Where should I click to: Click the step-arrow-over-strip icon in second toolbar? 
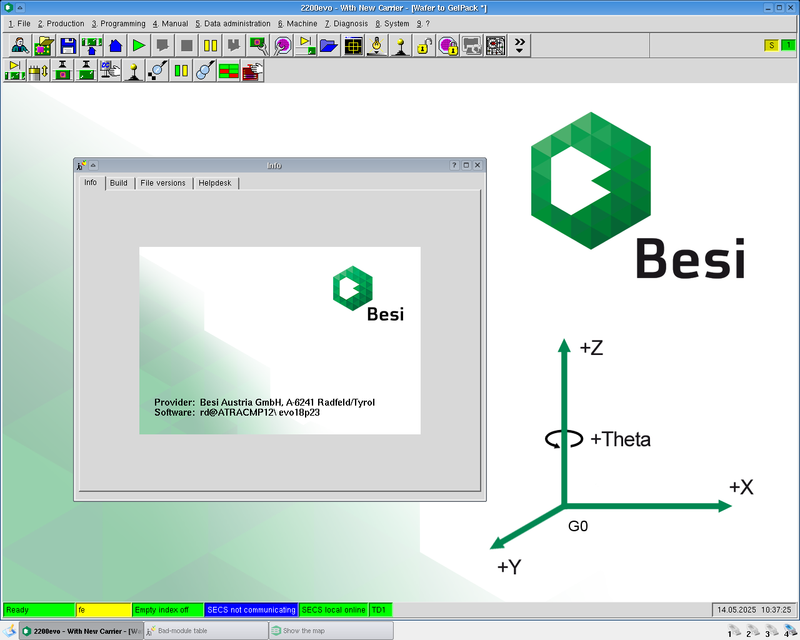[15, 70]
